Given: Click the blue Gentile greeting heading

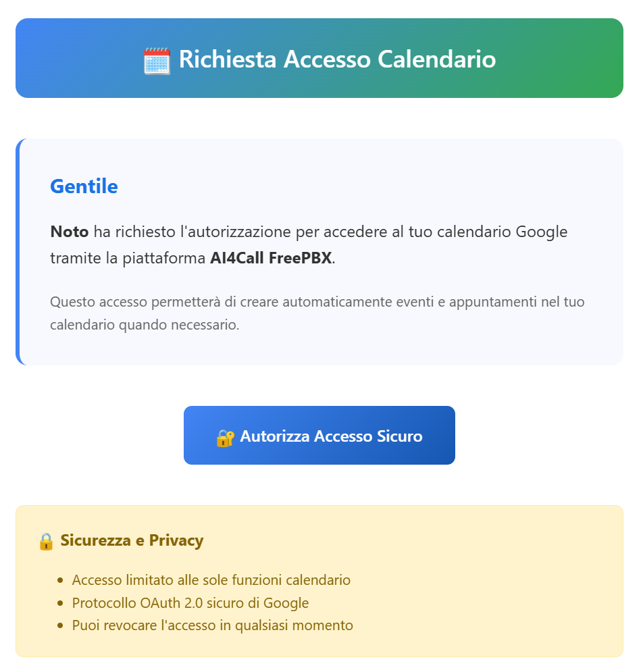Looking at the screenshot, I should (x=84, y=186).
